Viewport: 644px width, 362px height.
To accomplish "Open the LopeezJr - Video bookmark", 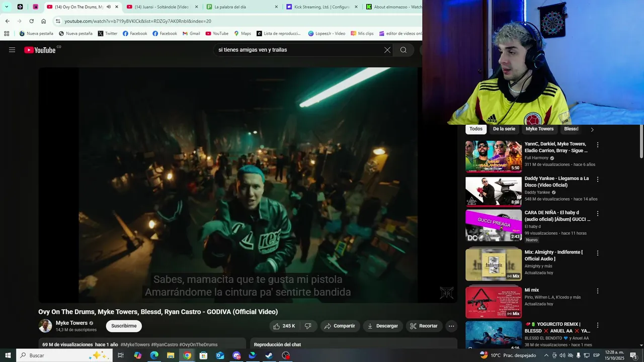I will (x=327, y=34).
